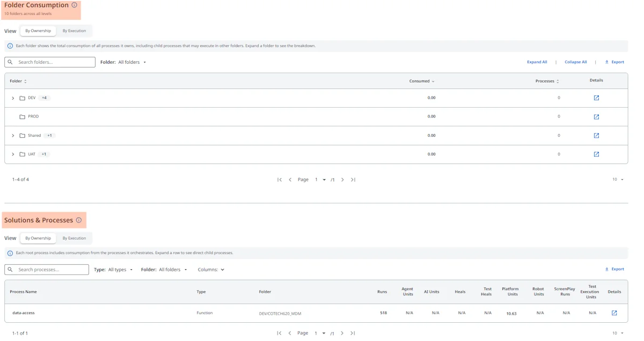Click the info icon beside Folder Consumption heading
Screen dimensions: 644x341
pos(74,5)
